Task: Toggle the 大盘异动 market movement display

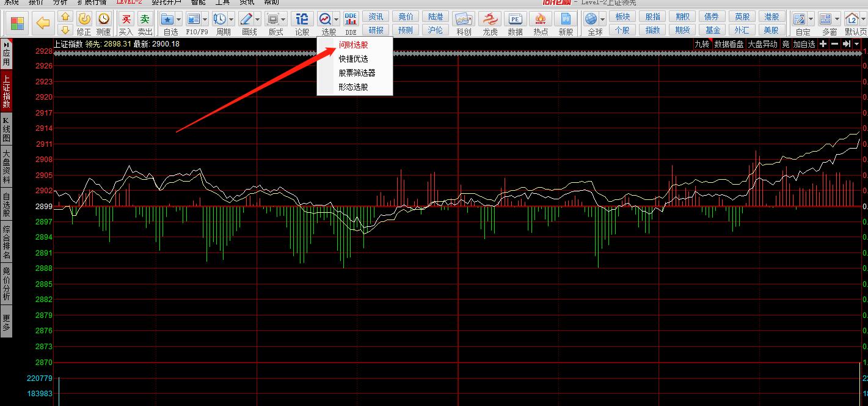Action: pyautogui.click(x=762, y=44)
